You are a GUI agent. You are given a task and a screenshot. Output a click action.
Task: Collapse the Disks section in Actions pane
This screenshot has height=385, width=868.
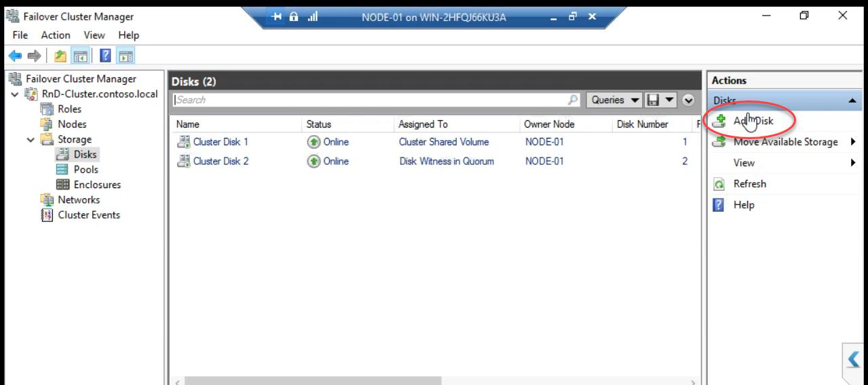tap(852, 100)
